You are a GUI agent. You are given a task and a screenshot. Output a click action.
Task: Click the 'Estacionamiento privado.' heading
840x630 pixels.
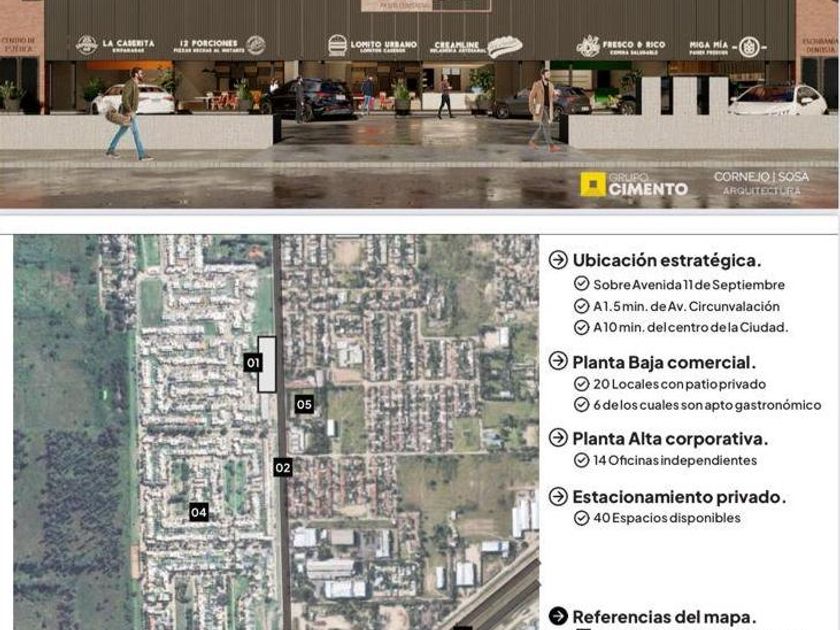tap(679, 497)
